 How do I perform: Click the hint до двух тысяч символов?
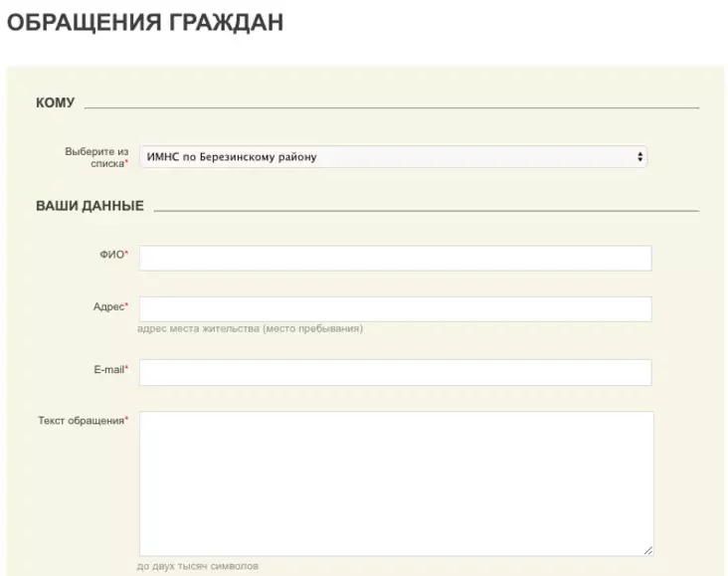[197, 566]
